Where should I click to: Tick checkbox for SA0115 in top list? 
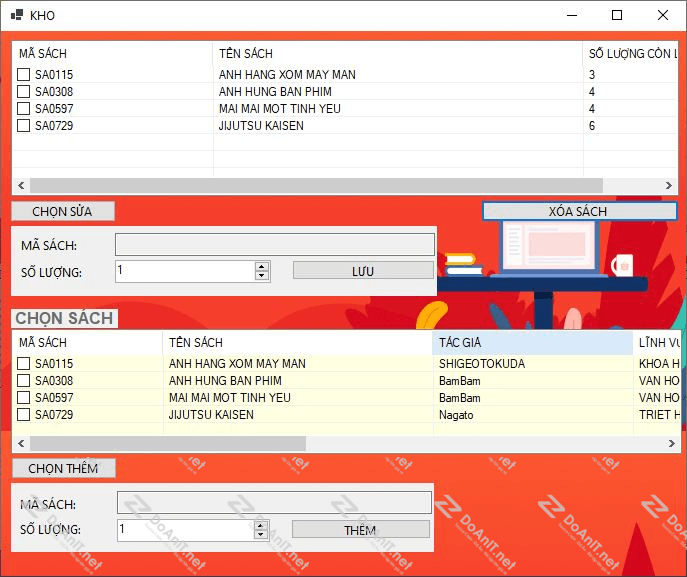(23, 74)
